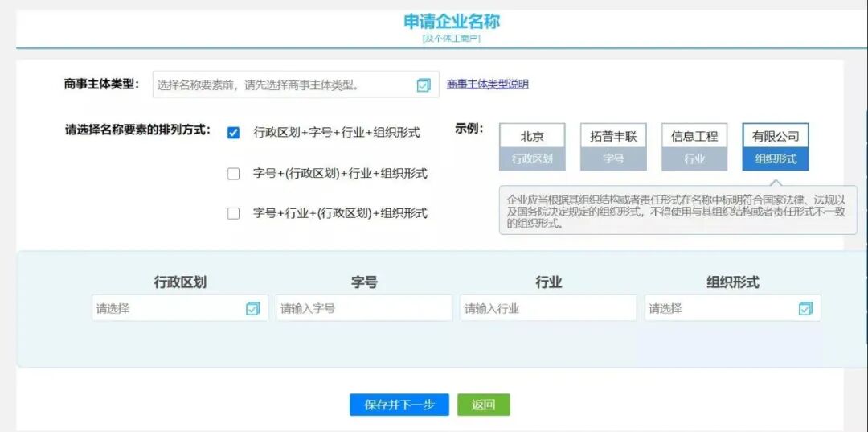This screenshot has width=868, height=432.
Task: Select the 有限公司 组织形式 example card
Action: tap(776, 146)
